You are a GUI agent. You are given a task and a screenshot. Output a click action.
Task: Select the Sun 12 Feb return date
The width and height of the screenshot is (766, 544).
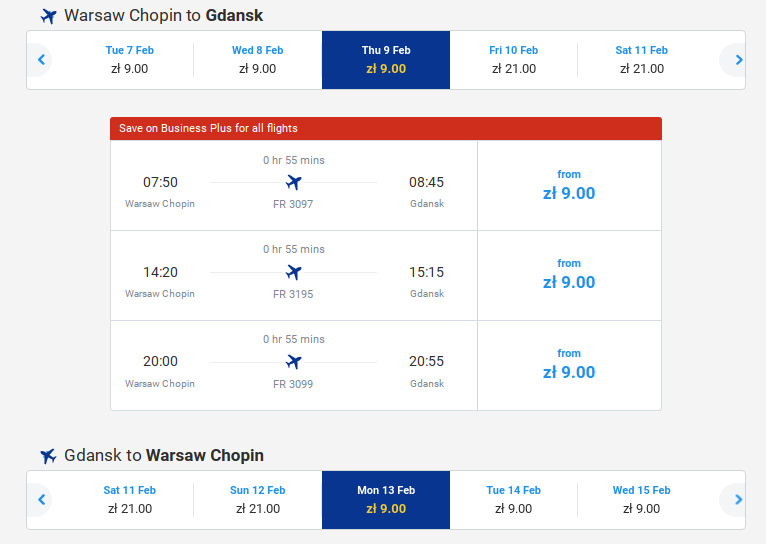(x=257, y=500)
